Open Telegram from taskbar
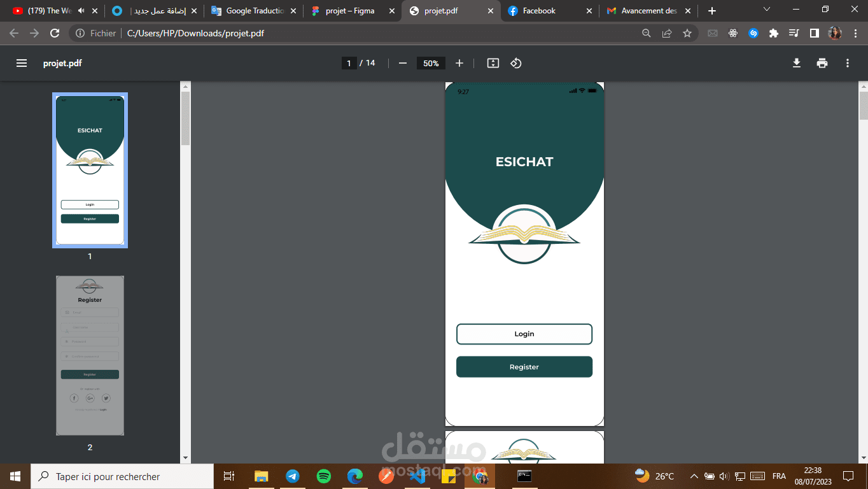This screenshot has width=868, height=489. pos(292,476)
